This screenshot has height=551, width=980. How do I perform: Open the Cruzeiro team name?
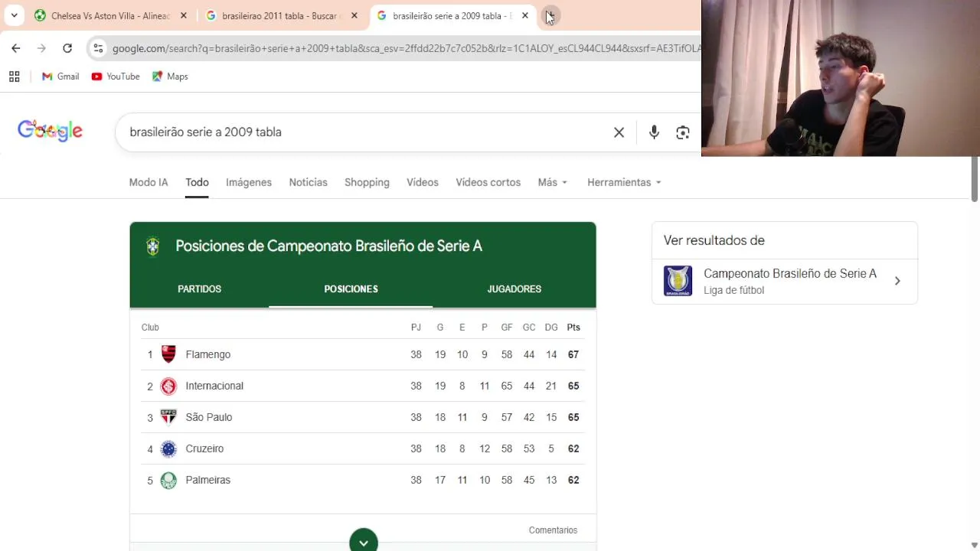pos(204,448)
